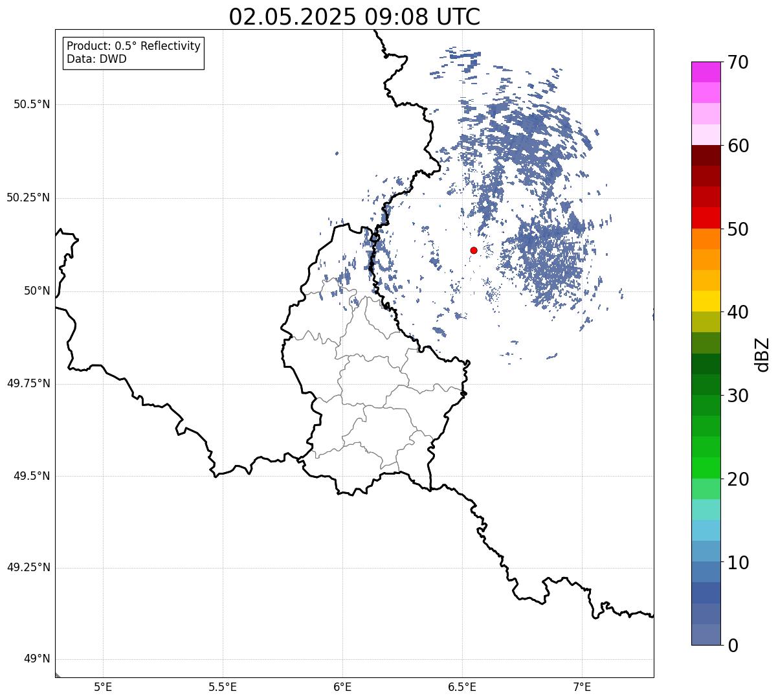The width and height of the screenshot is (778, 700).
Task: Click colorbar tick label 60
Action: [x=739, y=146]
